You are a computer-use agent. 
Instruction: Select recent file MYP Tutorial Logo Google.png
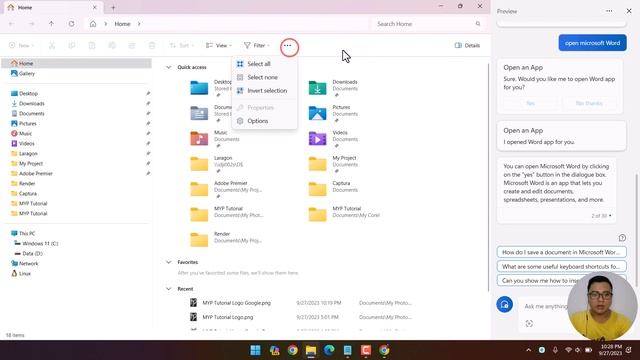[x=236, y=303]
